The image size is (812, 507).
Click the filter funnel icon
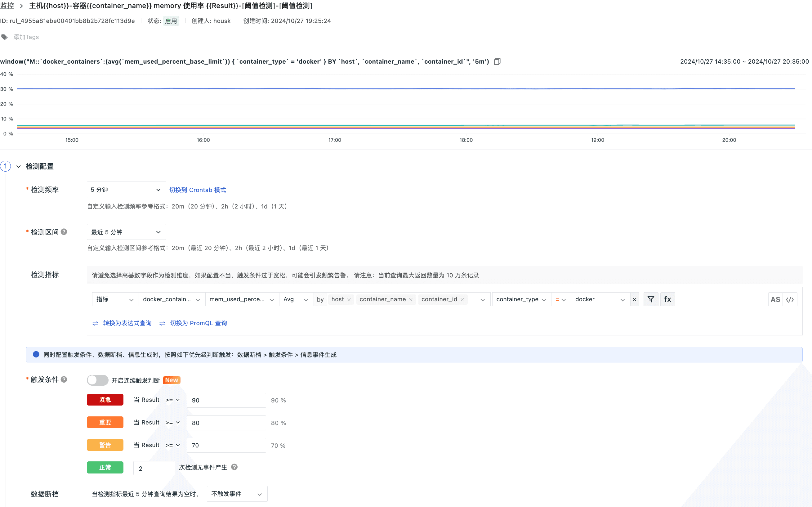click(650, 299)
